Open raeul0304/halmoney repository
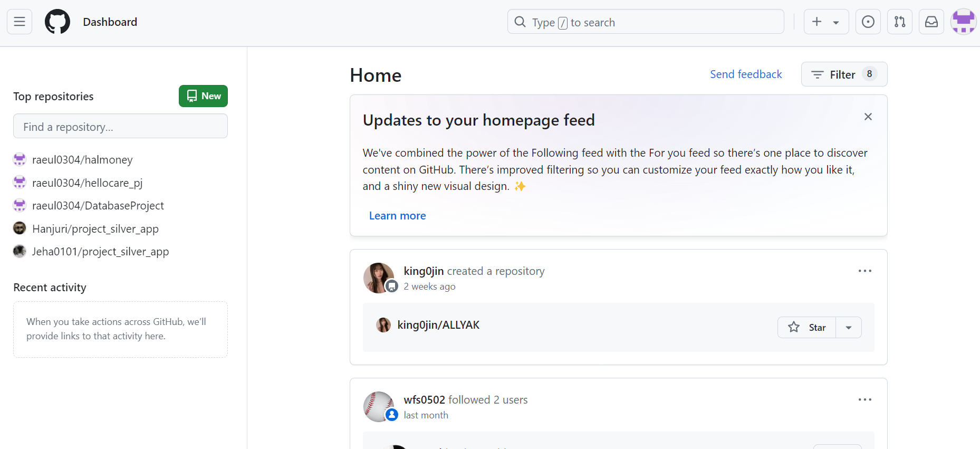Viewport: 980px width, 449px height. (x=82, y=160)
